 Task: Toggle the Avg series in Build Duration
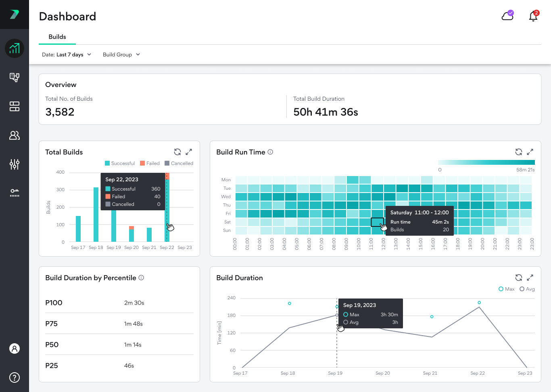click(x=527, y=289)
